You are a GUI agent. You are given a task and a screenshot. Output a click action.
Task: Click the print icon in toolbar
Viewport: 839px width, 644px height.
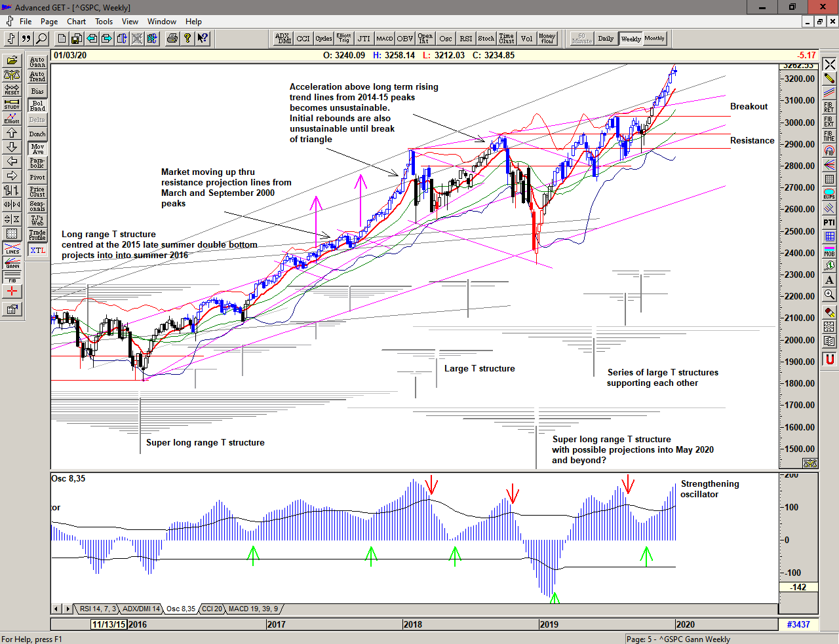click(x=172, y=39)
